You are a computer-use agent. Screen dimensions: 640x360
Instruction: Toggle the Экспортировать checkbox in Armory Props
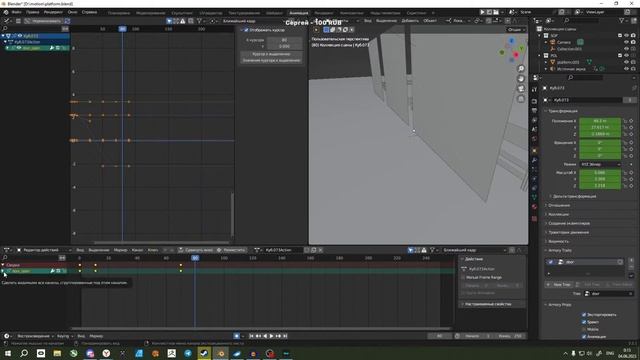click(584, 315)
